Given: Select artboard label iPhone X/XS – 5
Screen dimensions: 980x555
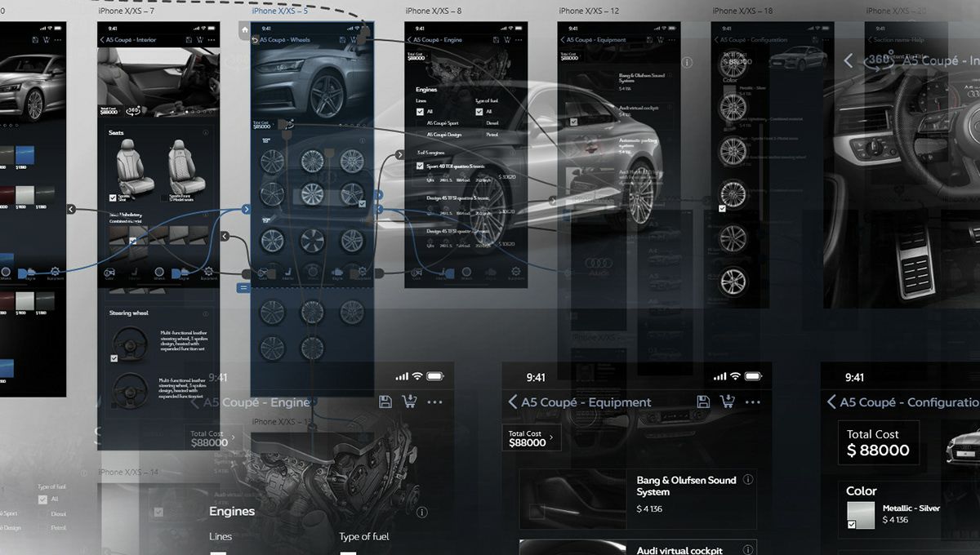Looking at the screenshot, I should coord(279,11).
